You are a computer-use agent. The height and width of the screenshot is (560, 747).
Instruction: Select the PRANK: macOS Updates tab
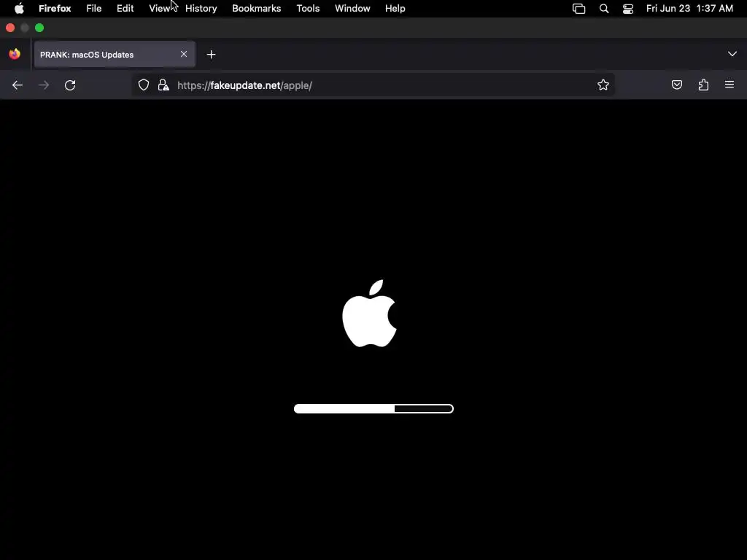click(115, 55)
